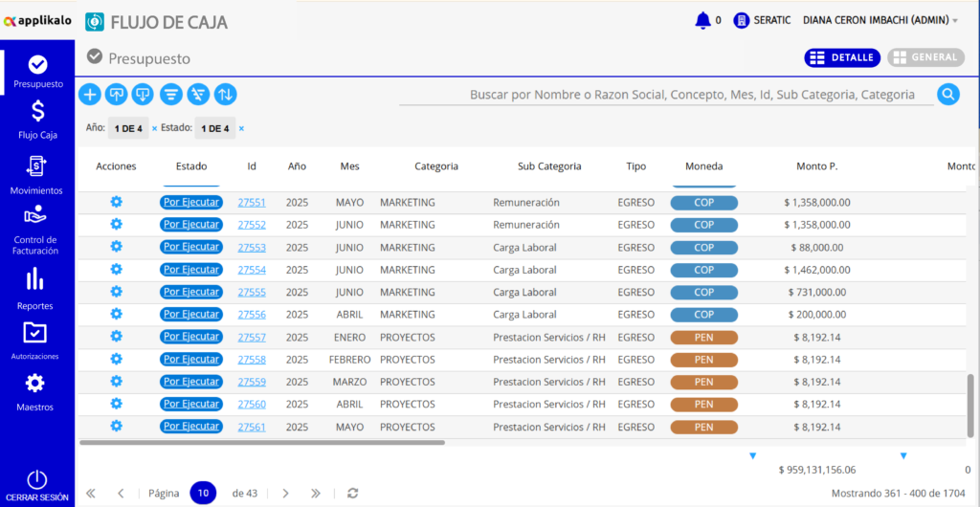Go to the next page
The height and width of the screenshot is (507, 980).
tap(285, 494)
